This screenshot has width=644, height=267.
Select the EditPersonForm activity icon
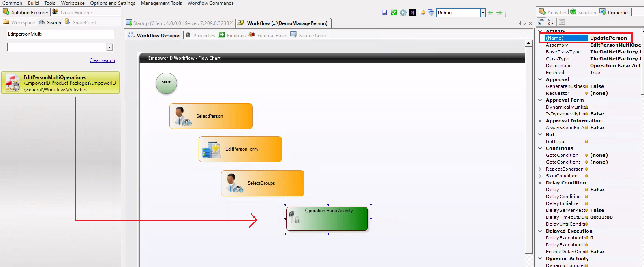pos(212,149)
